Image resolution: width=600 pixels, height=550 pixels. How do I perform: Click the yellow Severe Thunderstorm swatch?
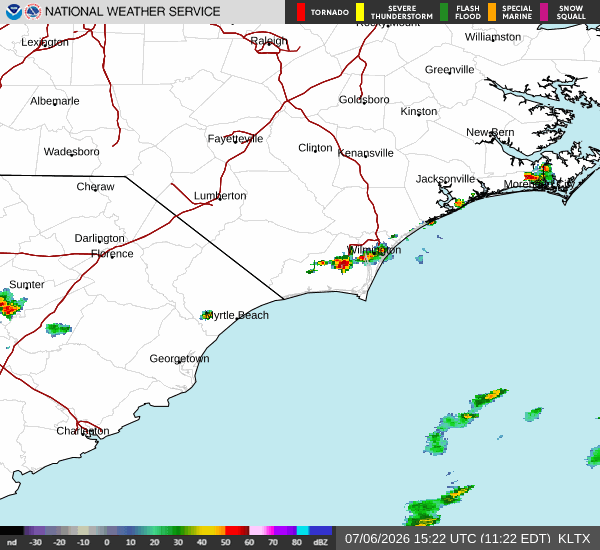(360, 12)
